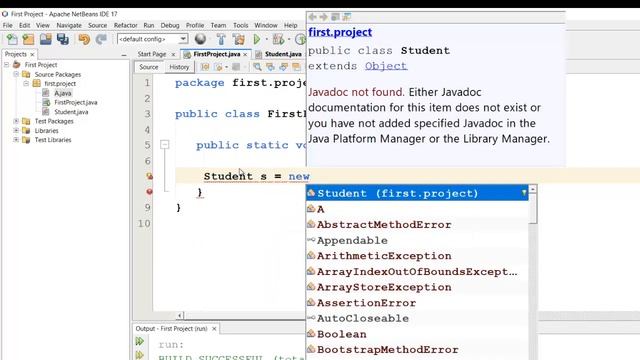Collapse the Source Packages node
Screen dimensions: 640x360
[x=16, y=74]
